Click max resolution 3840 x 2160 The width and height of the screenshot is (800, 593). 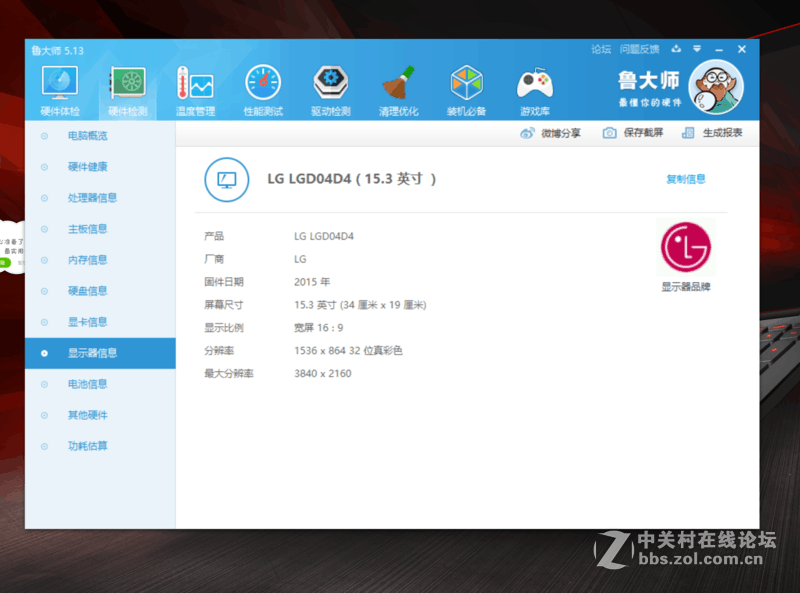click(x=322, y=374)
